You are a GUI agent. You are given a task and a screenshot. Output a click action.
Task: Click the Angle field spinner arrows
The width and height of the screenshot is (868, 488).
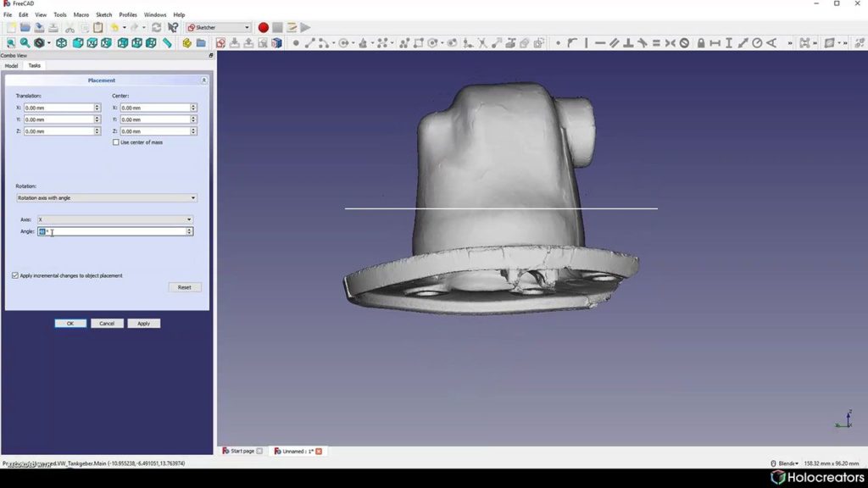coord(189,231)
